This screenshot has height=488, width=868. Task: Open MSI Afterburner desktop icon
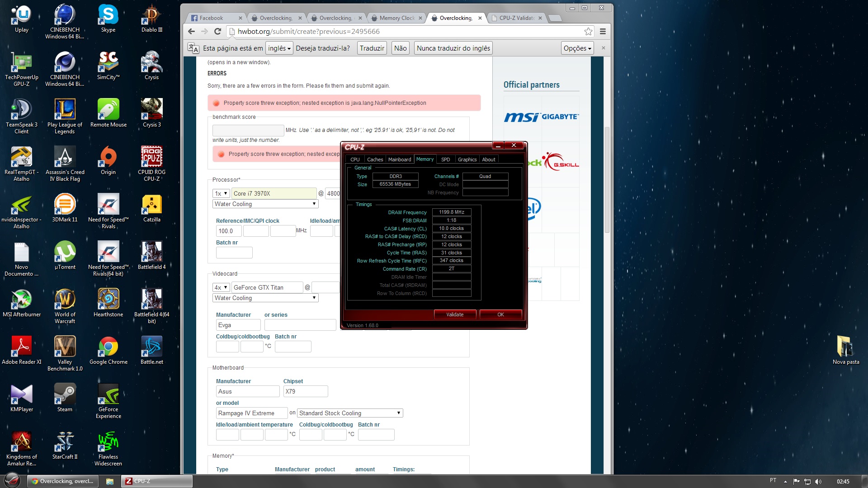21,303
